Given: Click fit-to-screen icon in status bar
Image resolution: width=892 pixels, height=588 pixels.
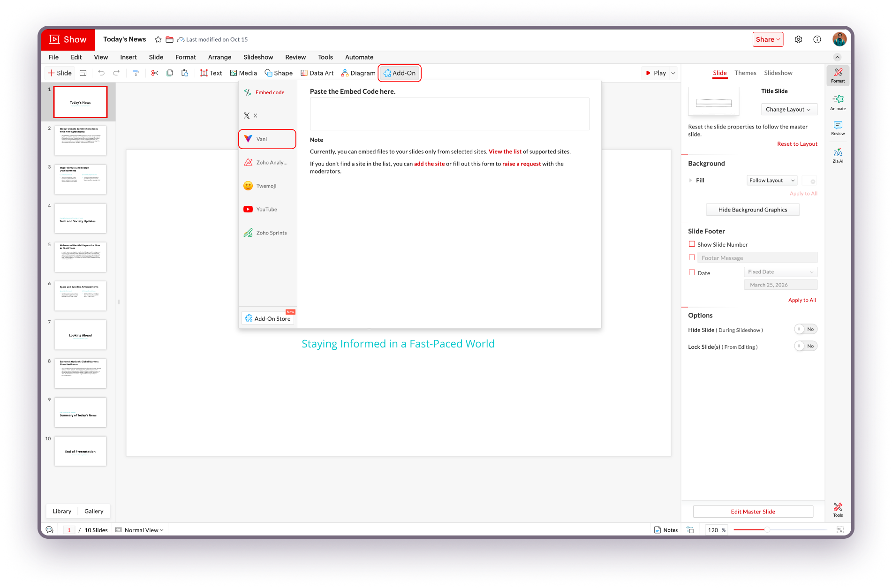Looking at the screenshot, I should (840, 530).
